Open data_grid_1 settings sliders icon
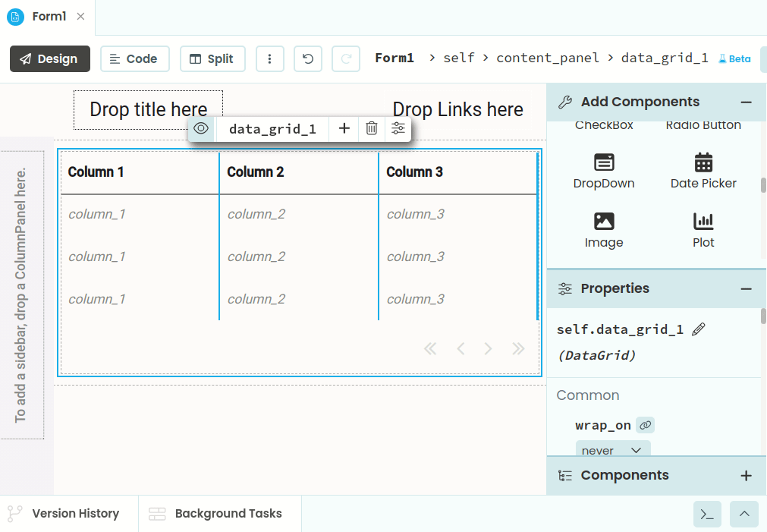Image resolution: width=767 pixels, height=532 pixels. click(398, 128)
